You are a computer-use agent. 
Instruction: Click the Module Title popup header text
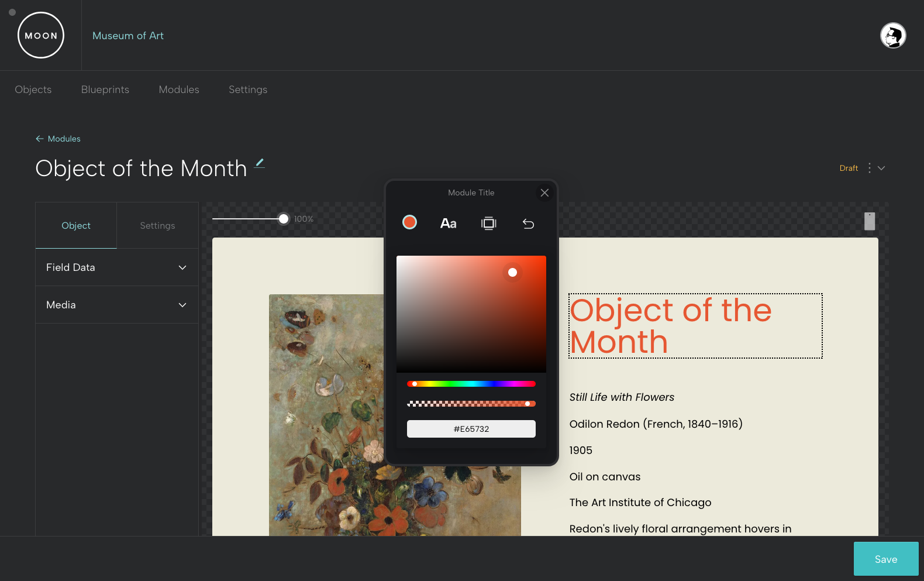pyautogui.click(x=471, y=192)
